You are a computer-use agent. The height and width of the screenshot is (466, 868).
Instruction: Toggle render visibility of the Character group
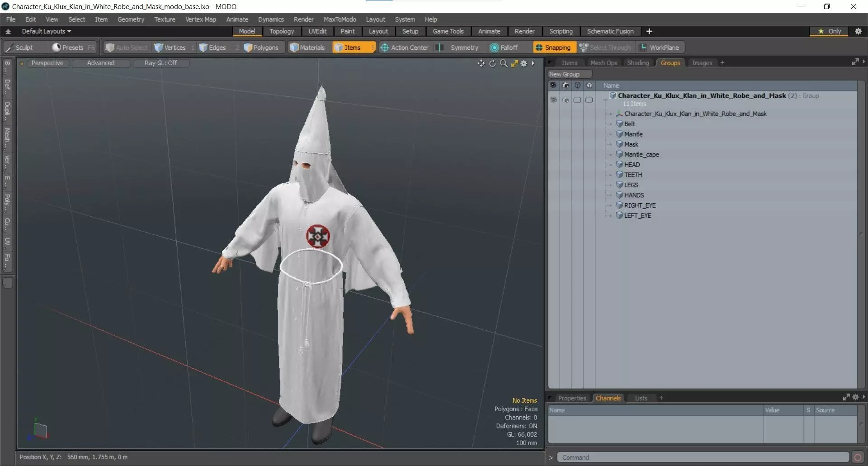coord(566,100)
